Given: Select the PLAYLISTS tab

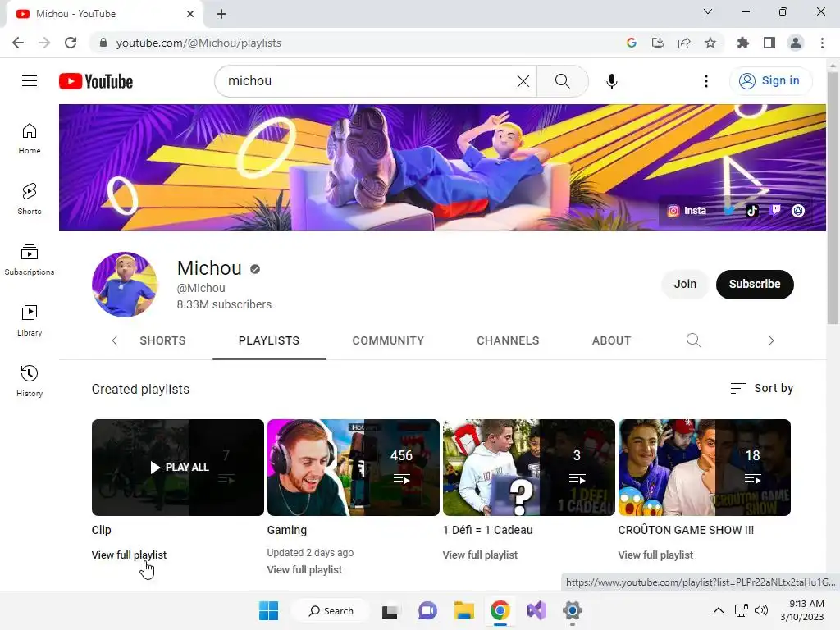Looking at the screenshot, I should tap(269, 340).
